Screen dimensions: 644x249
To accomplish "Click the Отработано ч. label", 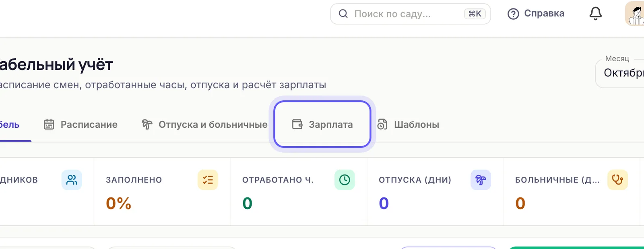I will pos(278,180).
